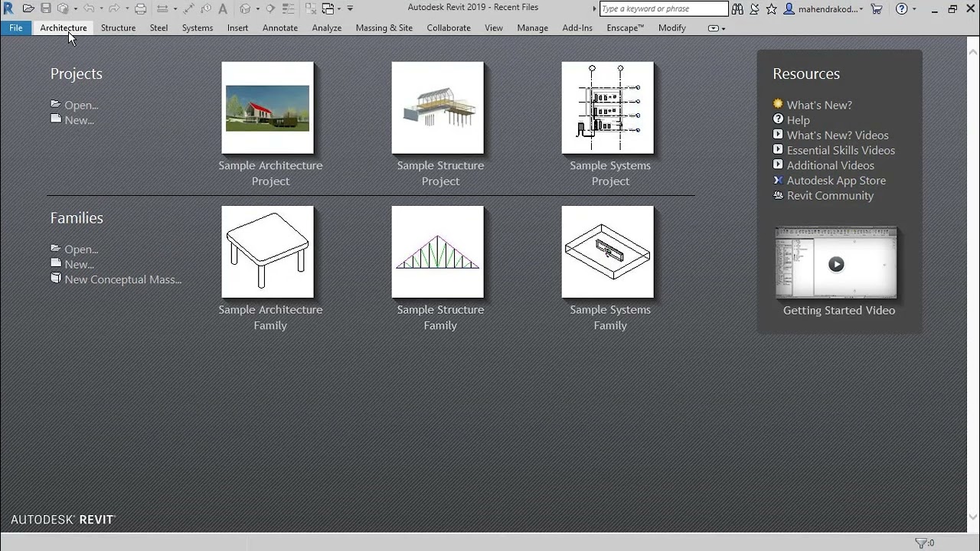Image resolution: width=980 pixels, height=551 pixels.
Task: Expand the Undo history dropdown arrow
Action: click(x=101, y=9)
